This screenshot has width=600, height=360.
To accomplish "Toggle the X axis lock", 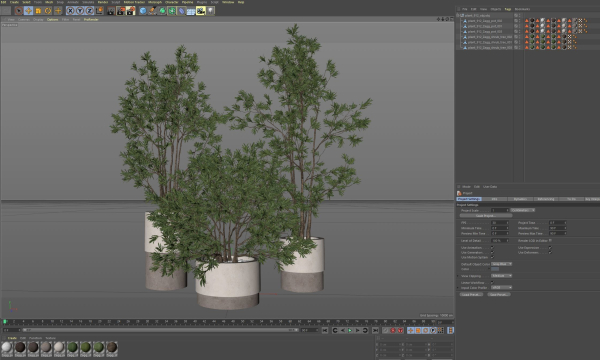I will pos(70,11).
